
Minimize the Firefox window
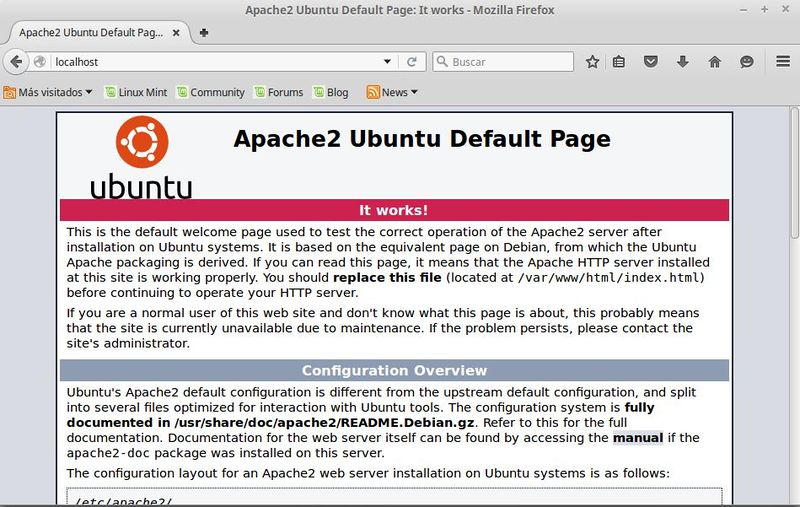point(743,10)
